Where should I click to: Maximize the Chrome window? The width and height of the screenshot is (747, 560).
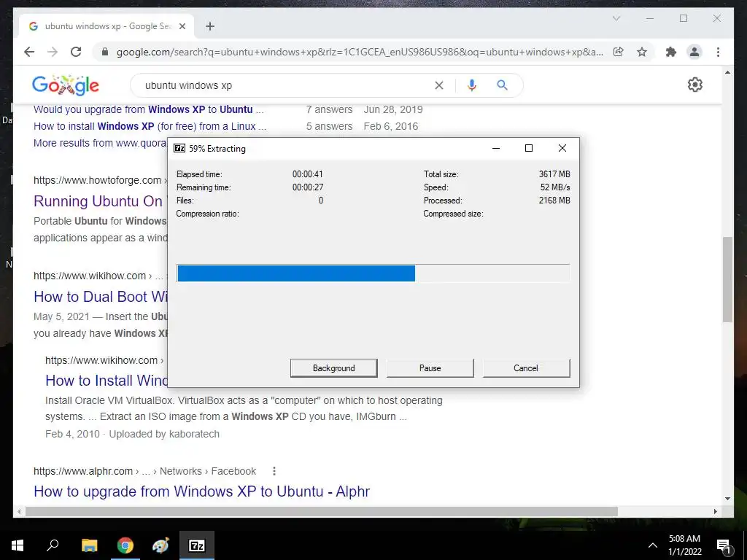coord(683,18)
